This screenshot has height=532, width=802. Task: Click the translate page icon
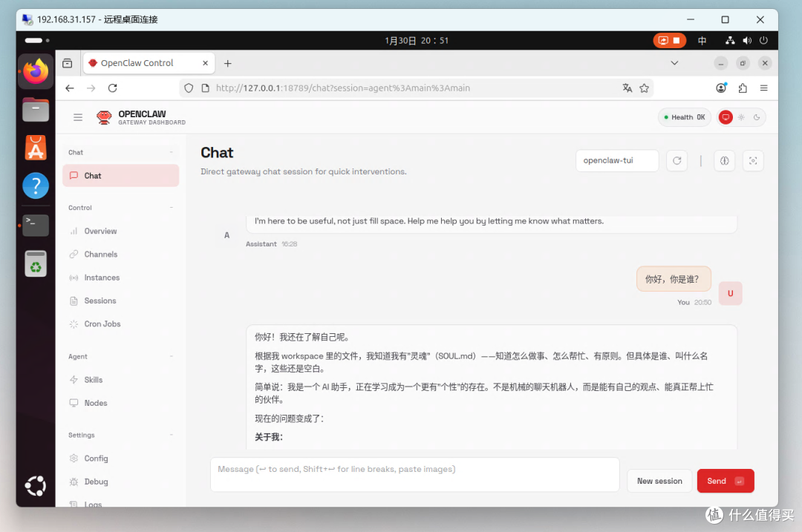point(627,88)
